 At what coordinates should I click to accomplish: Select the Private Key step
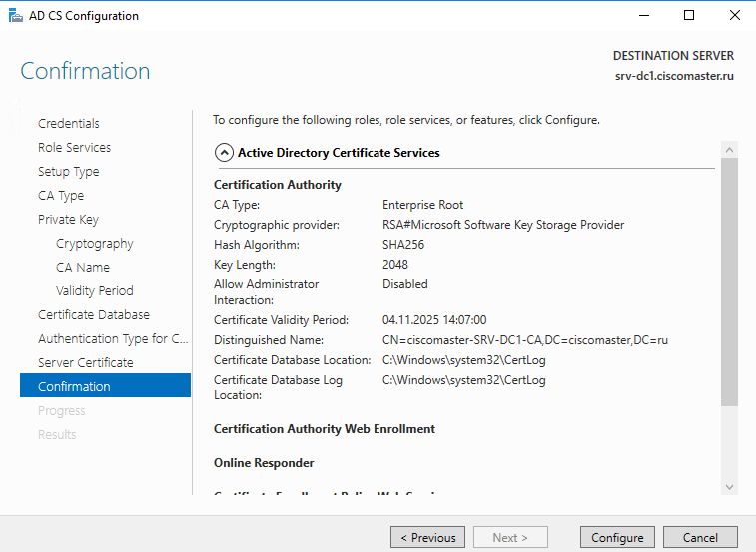click(x=68, y=220)
